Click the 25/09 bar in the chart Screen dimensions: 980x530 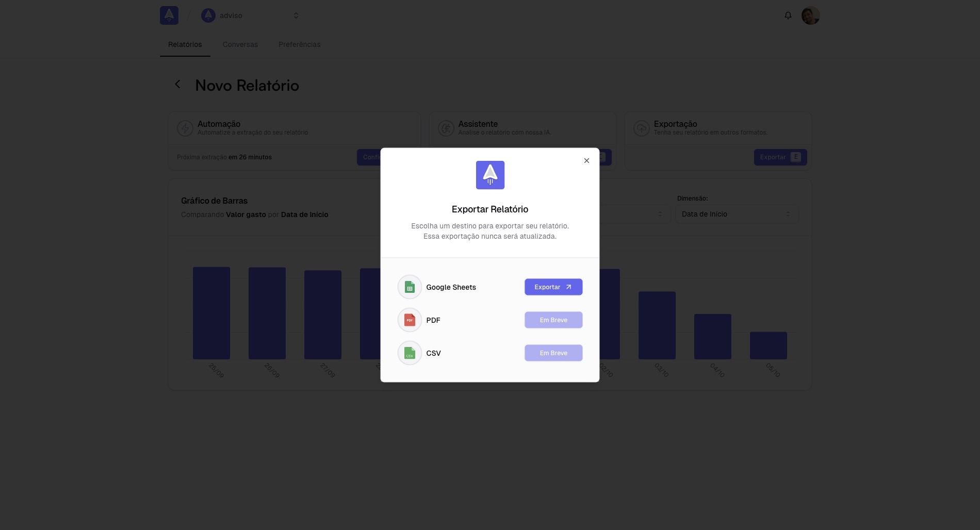pyautogui.click(x=211, y=313)
